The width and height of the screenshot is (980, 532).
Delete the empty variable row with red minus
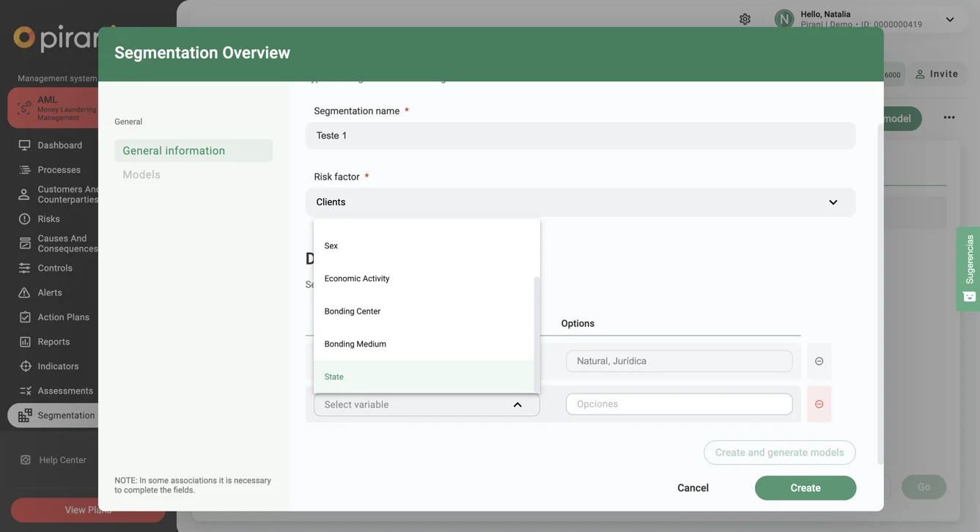(x=819, y=404)
